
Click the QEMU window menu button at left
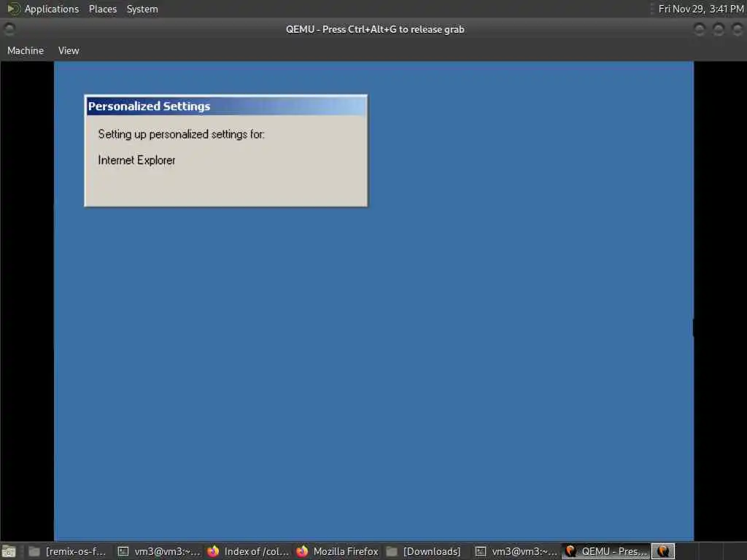[x=9, y=29]
